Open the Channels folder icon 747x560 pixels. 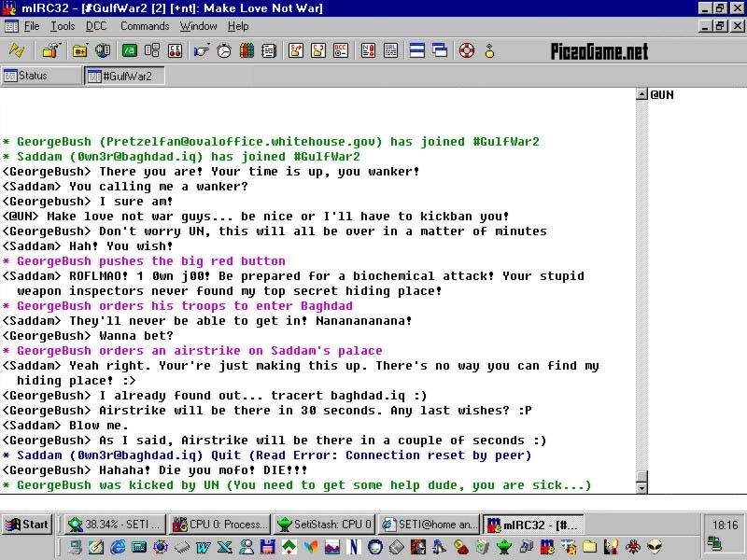80,50
